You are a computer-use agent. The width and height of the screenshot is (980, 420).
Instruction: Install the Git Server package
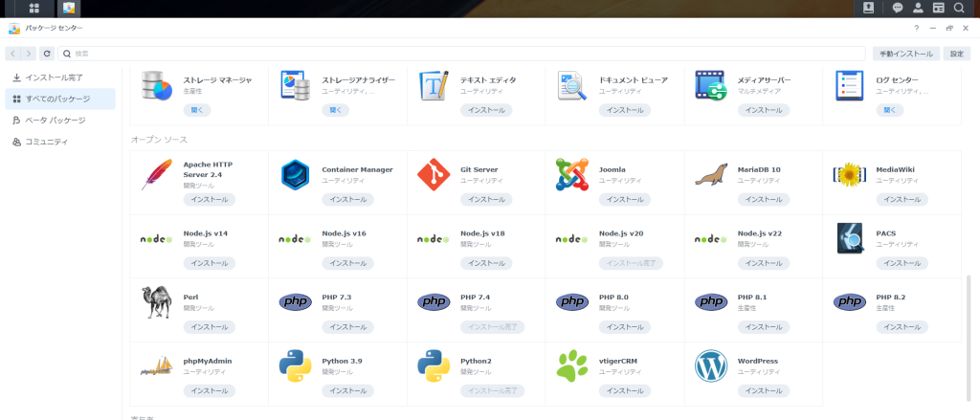tap(486, 199)
